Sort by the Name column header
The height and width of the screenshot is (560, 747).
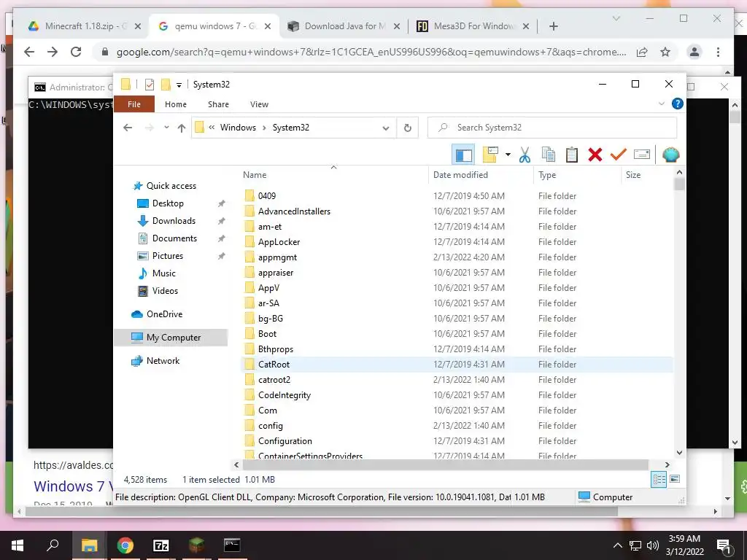point(333,175)
